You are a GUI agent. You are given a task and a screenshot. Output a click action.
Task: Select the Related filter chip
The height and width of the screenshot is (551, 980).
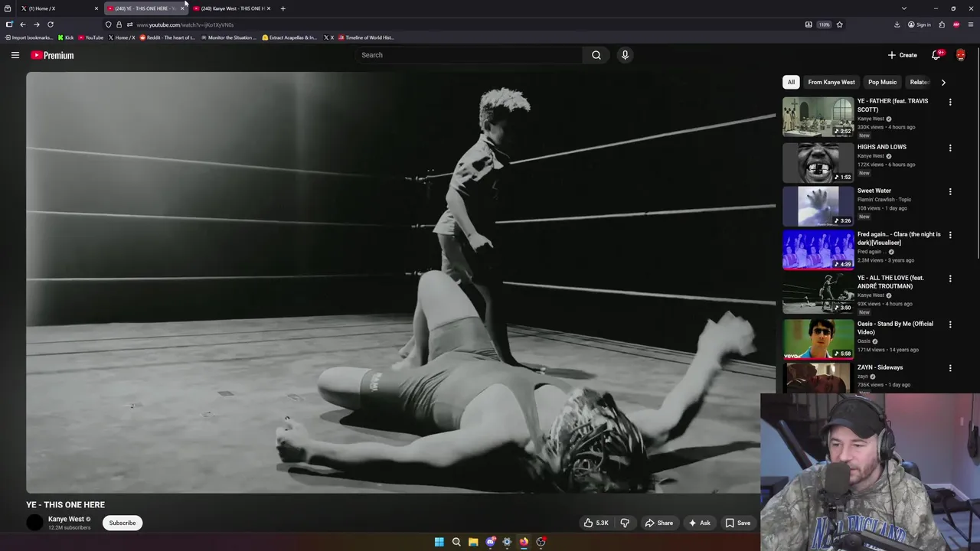(x=919, y=82)
